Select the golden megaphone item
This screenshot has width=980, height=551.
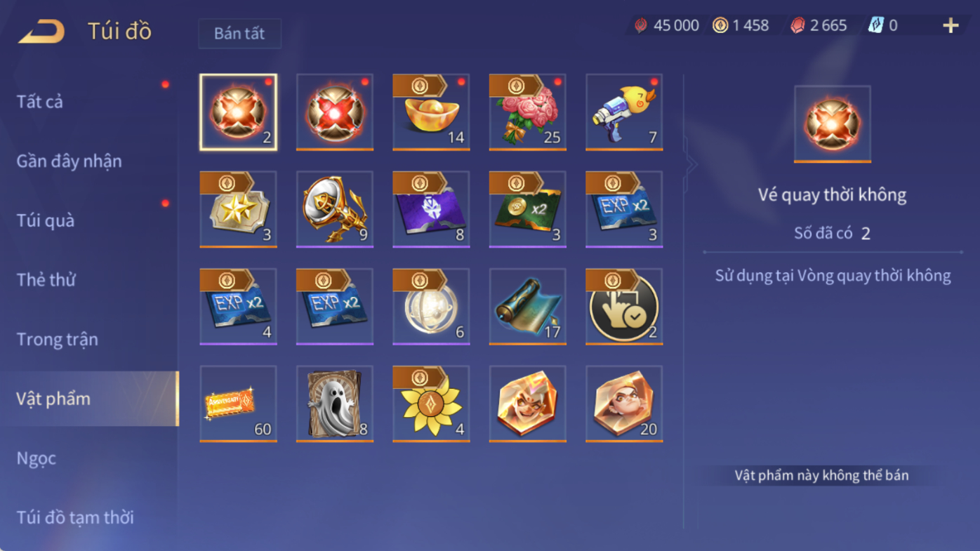335,209
